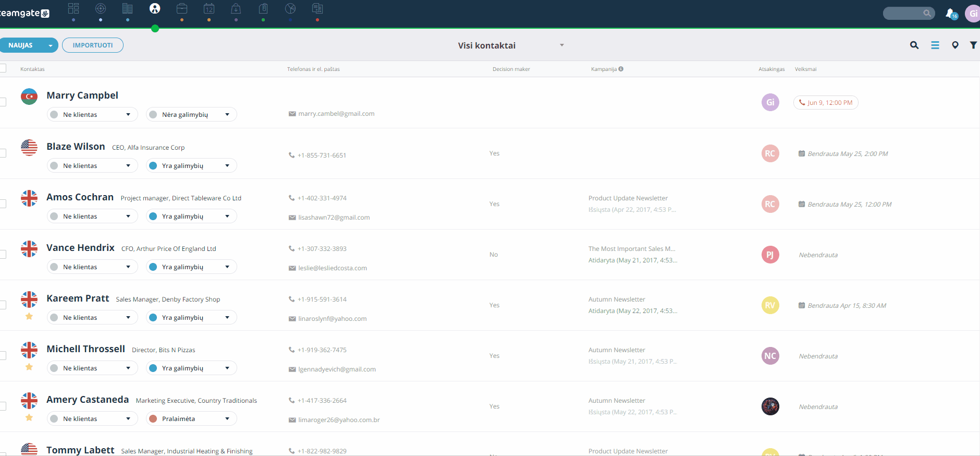Click the campaign info icon beside Kampanija
The height and width of the screenshot is (456, 980).
pyautogui.click(x=621, y=69)
